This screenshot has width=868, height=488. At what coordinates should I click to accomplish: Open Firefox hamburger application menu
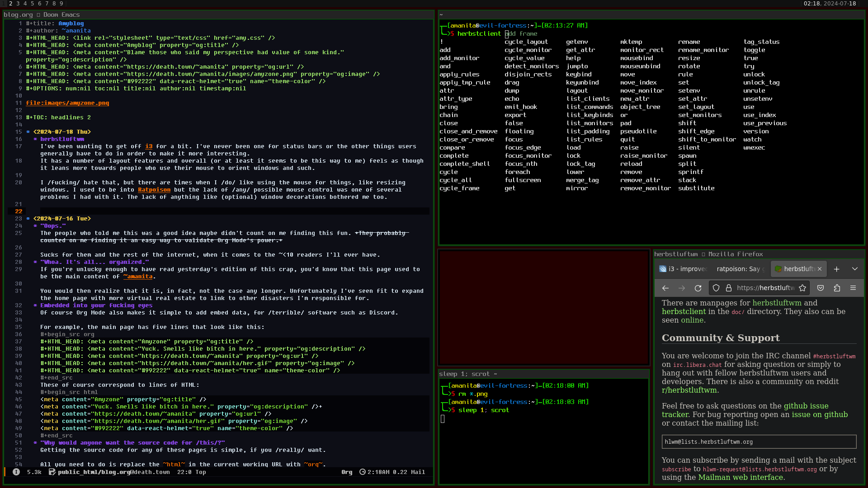point(853,288)
